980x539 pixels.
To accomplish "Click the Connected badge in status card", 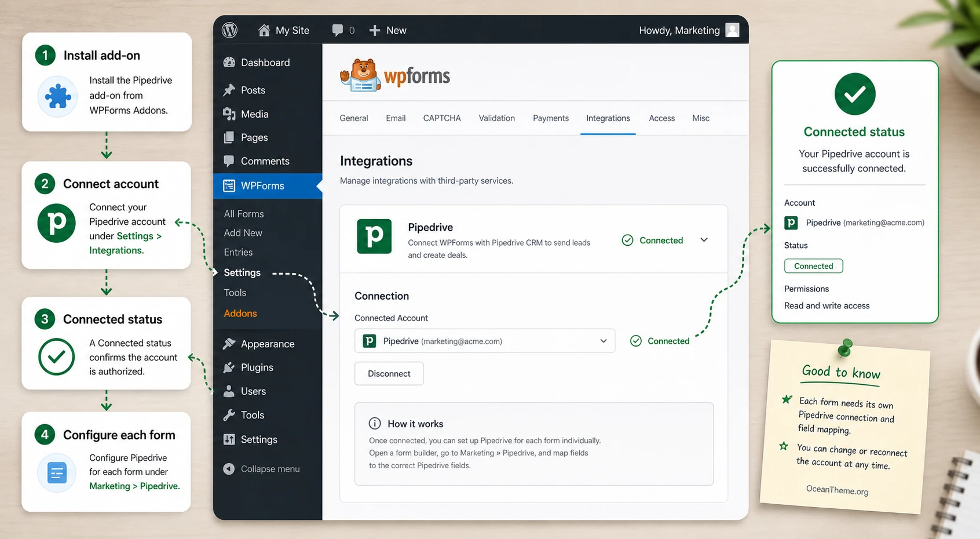I will click(814, 266).
